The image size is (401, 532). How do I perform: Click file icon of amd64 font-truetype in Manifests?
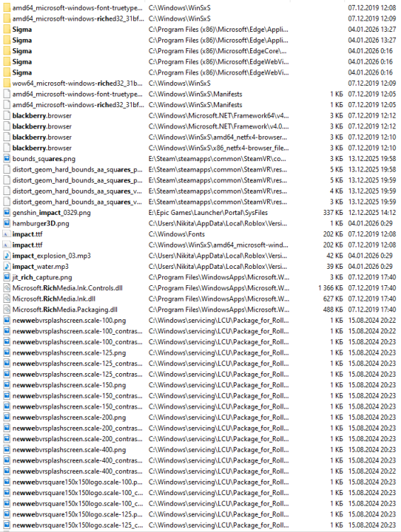(6, 94)
